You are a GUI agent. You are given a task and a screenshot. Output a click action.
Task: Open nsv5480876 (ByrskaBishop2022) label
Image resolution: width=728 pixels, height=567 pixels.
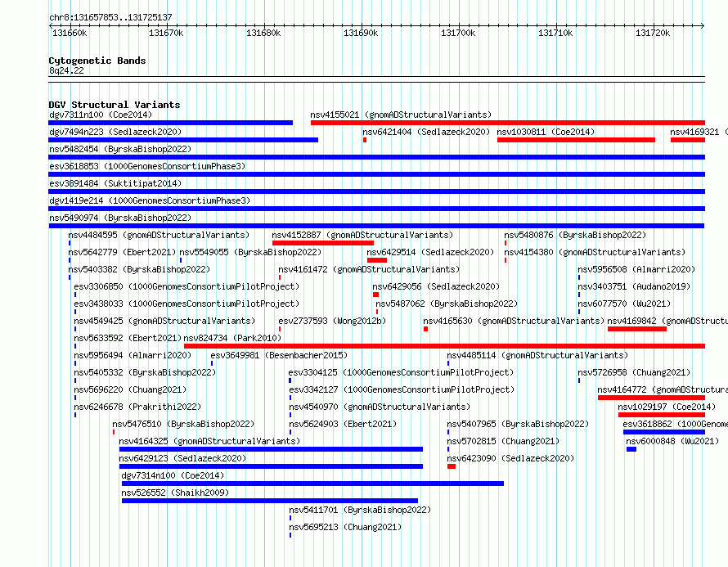coord(575,235)
